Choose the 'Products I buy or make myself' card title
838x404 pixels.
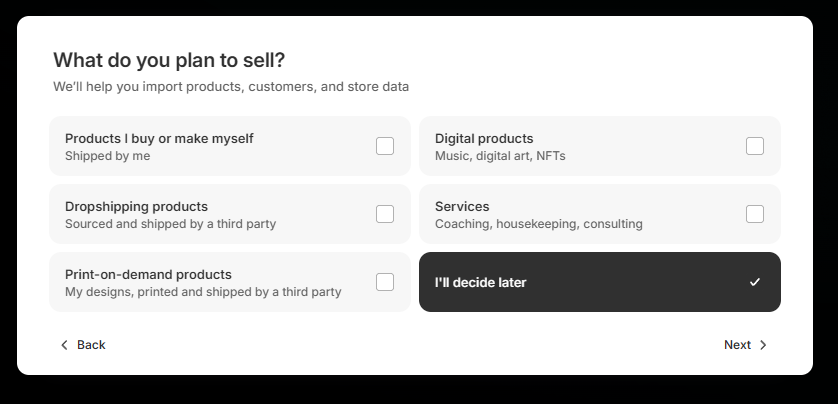click(x=159, y=138)
